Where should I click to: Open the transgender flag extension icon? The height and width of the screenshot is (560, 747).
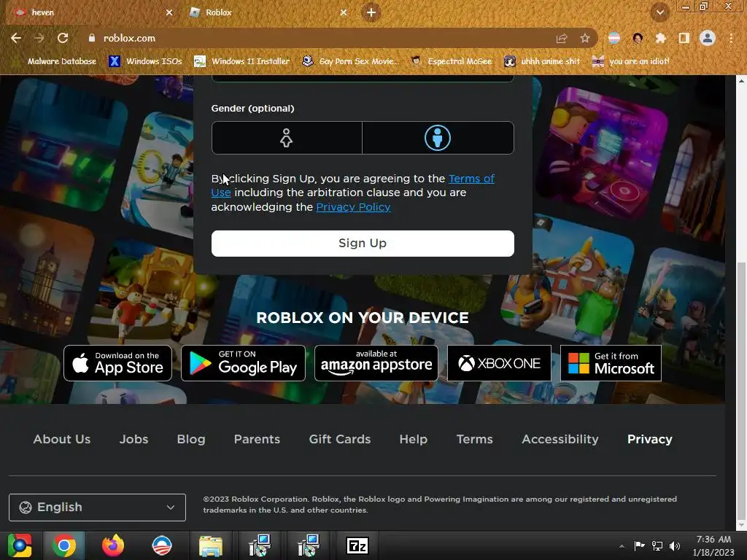tap(614, 38)
